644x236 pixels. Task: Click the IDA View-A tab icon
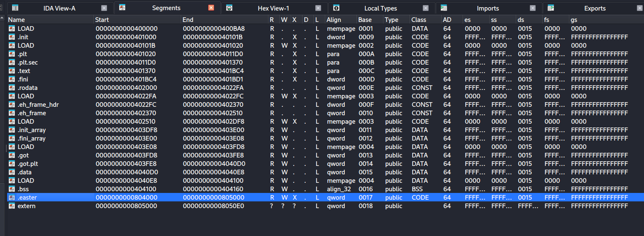[x=15, y=8]
